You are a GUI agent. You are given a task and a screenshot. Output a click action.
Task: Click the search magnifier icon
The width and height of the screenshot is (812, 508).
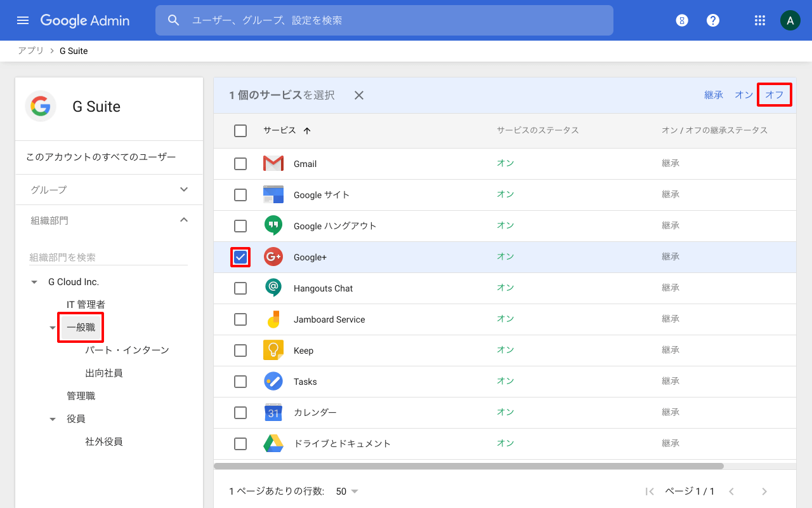click(x=174, y=20)
